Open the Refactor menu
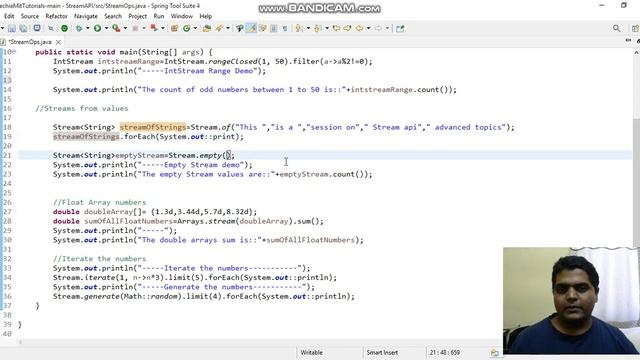Viewport: 640px width, 360px height. tap(56, 16)
